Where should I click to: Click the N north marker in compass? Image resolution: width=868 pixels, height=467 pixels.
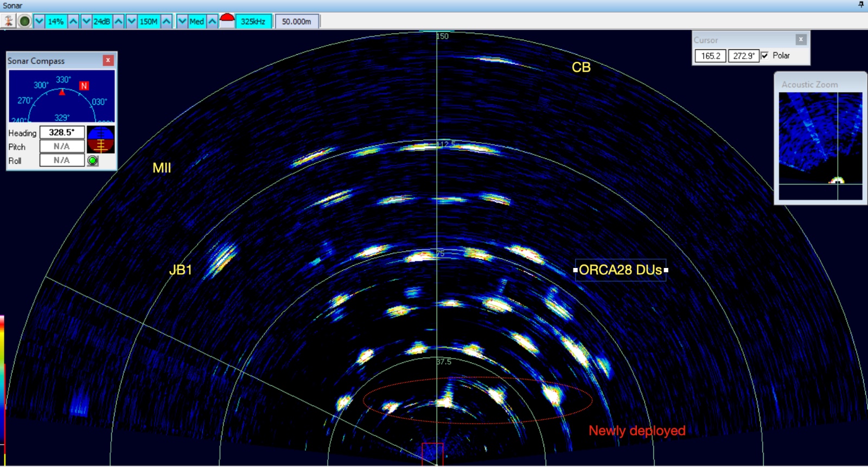84,86
